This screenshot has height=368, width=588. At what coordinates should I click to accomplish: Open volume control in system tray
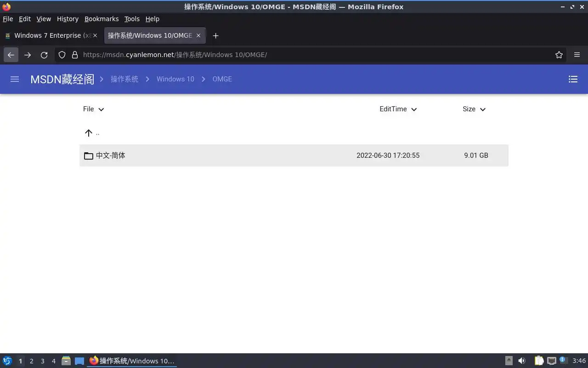coord(522,361)
